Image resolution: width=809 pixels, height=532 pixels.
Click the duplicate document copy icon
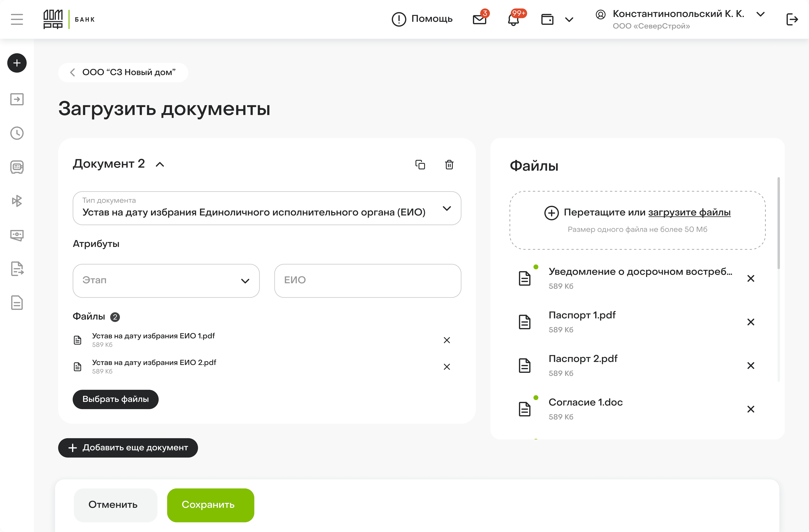pos(420,165)
